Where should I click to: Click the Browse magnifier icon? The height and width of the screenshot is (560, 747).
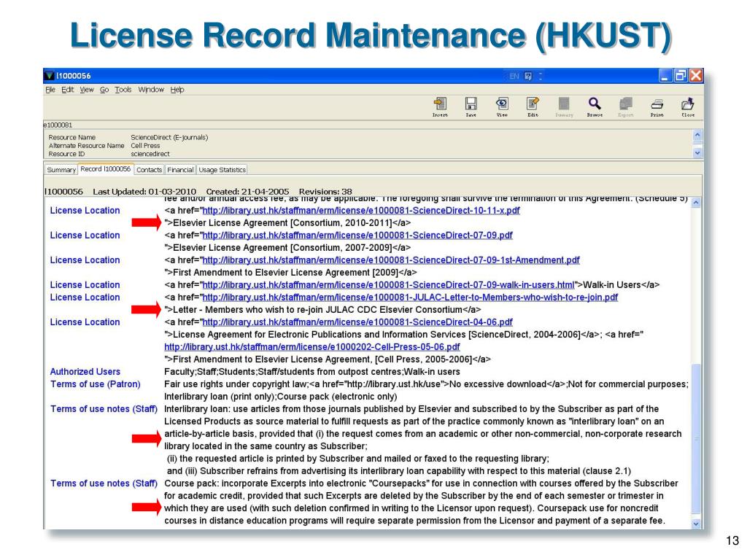click(595, 106)
